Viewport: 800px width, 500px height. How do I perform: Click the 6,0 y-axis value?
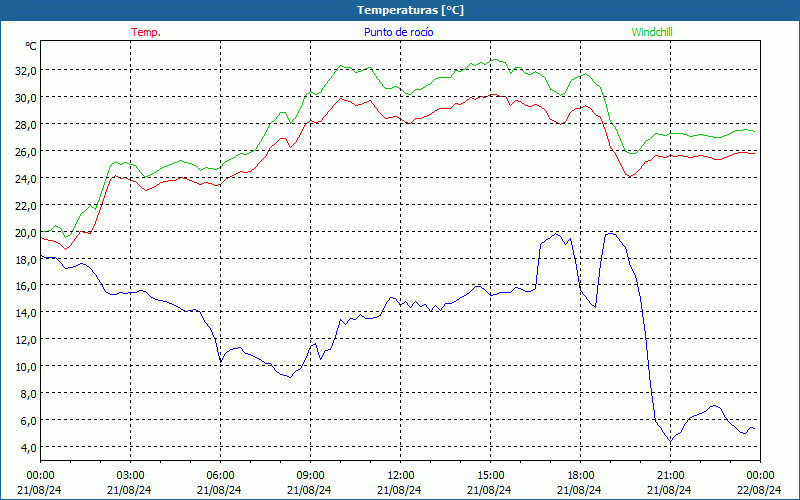28,421
